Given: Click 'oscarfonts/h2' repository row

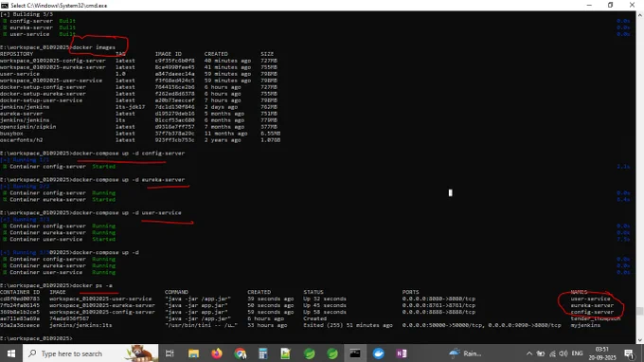Looking at the screenshot, I should (22, 139).
